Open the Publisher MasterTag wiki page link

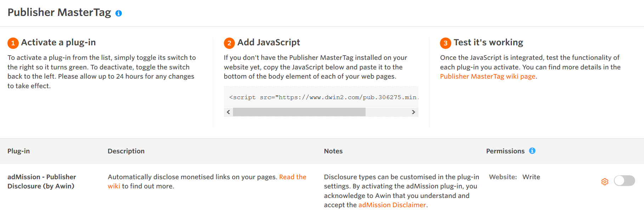(487, 76)
